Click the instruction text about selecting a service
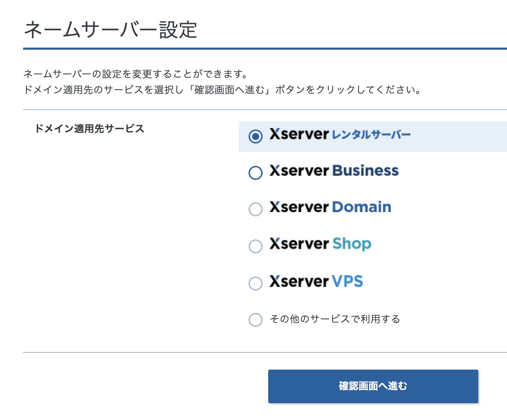507x420 pixels. coord(223,90)
